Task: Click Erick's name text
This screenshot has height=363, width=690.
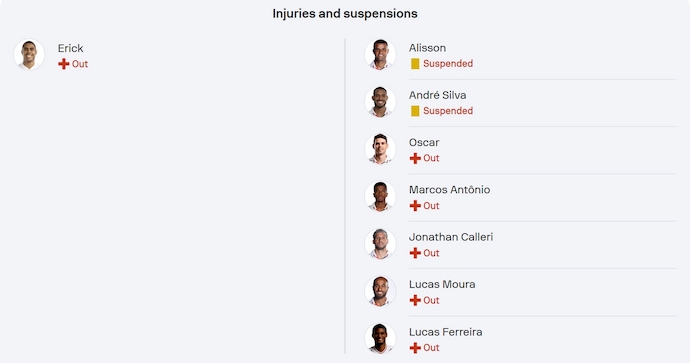Action: (x=70, y=48)
